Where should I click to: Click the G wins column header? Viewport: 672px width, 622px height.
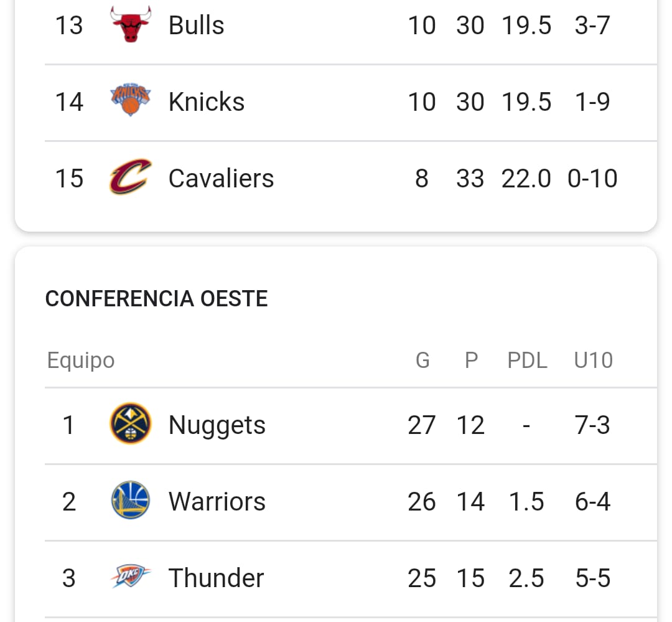click(x=422, y=360)
